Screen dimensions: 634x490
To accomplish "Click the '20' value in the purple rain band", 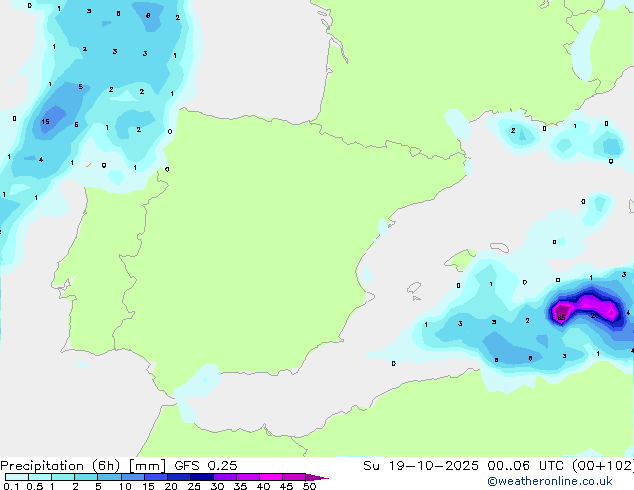I will (x=595, y=315).
